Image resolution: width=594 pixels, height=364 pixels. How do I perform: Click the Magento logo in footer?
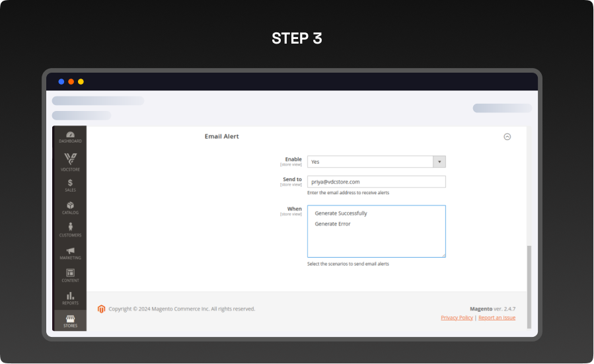pyautogui.click(x=102, y=309)
